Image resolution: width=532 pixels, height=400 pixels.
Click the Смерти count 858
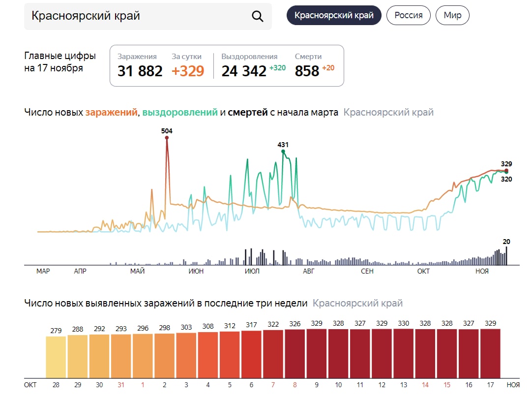pos(307,71)
